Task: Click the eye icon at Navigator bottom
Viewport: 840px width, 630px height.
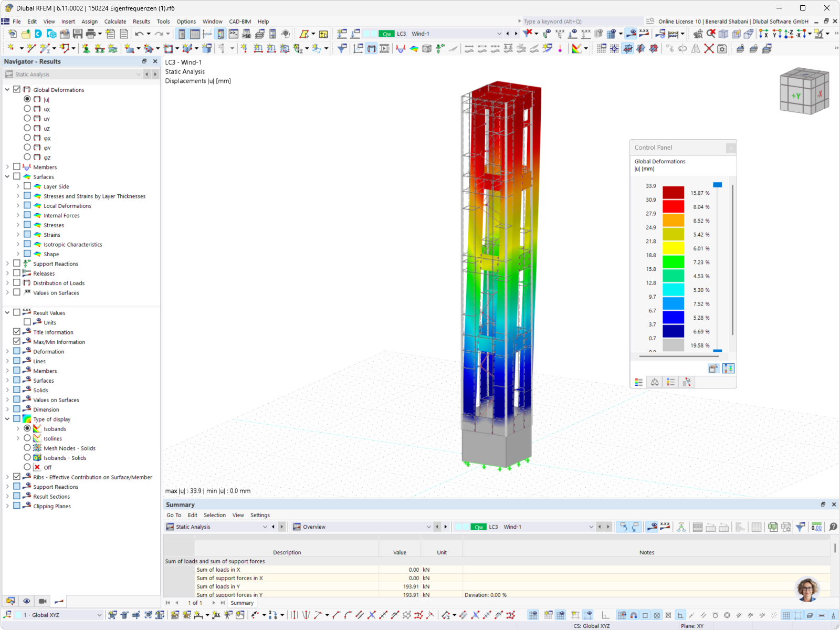Action: click(x=27, y=601)
